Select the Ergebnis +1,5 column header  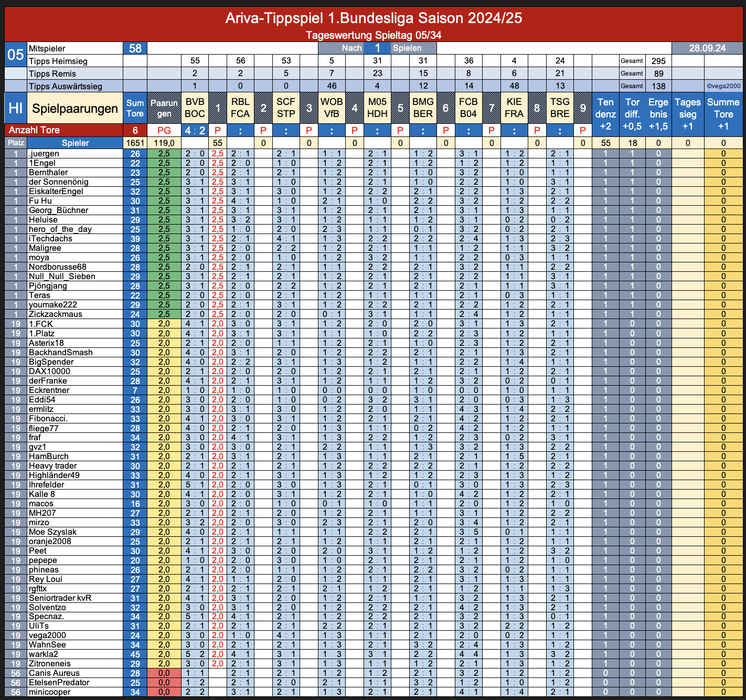(658, 114)
